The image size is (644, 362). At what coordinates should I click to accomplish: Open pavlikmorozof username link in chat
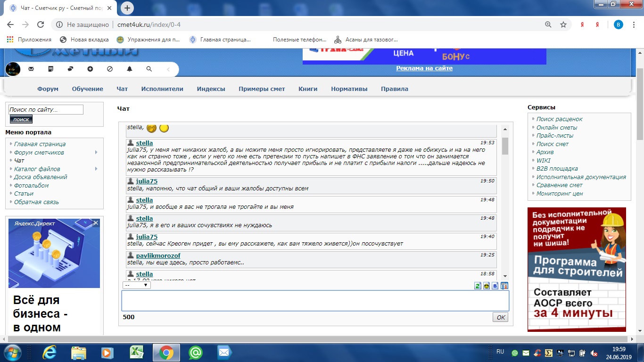[158, 255]
